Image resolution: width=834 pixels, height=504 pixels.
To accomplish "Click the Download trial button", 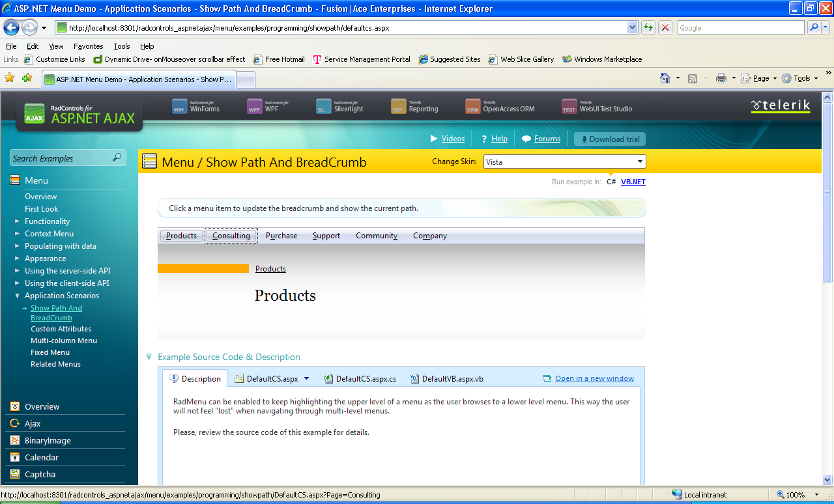I will click(x=610, y=139).
